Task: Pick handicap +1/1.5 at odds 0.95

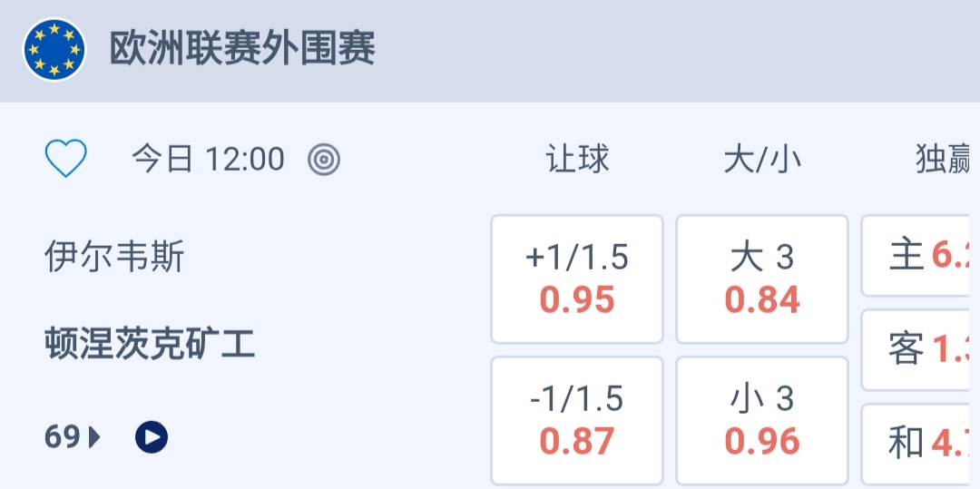Action: click(x=577, y=279)
